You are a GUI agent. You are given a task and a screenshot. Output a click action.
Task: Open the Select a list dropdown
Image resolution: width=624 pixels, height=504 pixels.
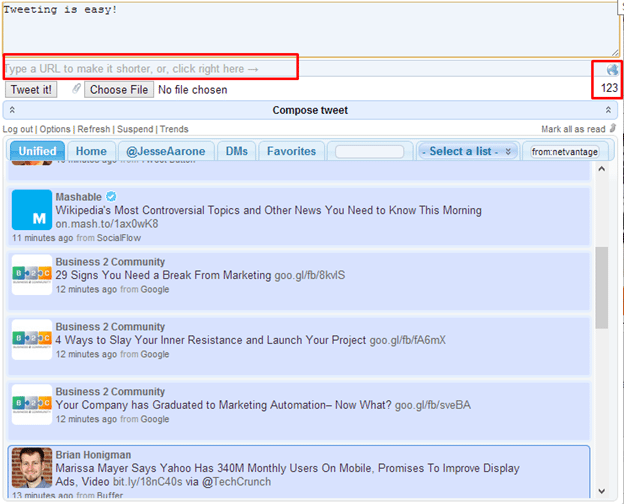pyautogui.click(x=467, y=151)
